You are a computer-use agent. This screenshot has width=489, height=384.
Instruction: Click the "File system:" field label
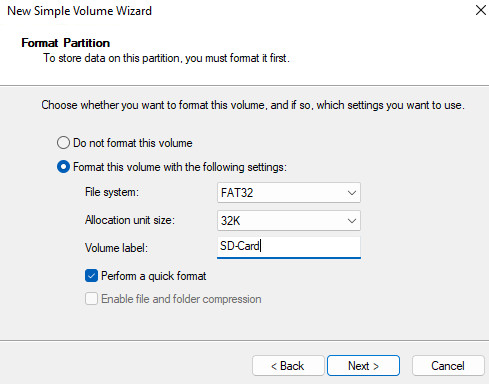pos(112,192)
